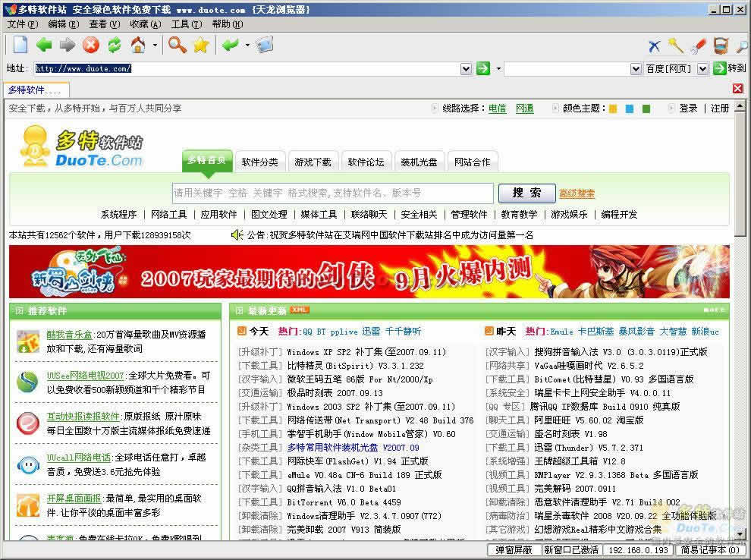Click the bucket toolbar icon

point(721,46)
